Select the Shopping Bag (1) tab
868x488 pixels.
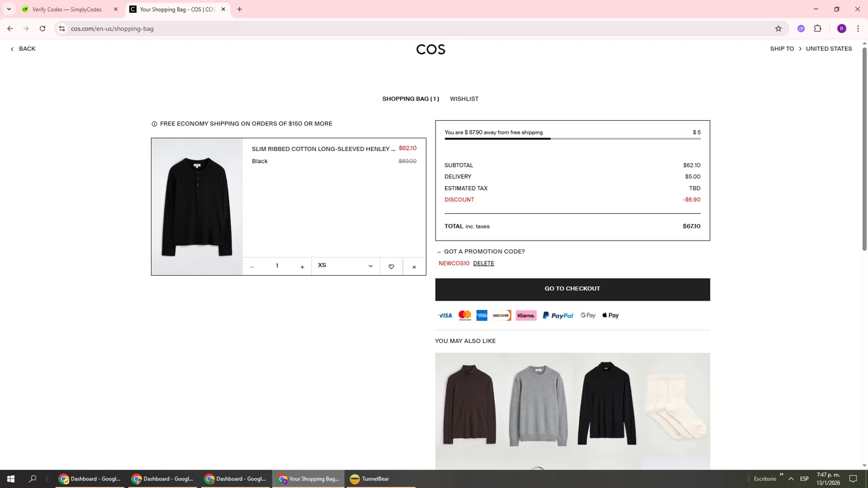(x=410, y=99)
